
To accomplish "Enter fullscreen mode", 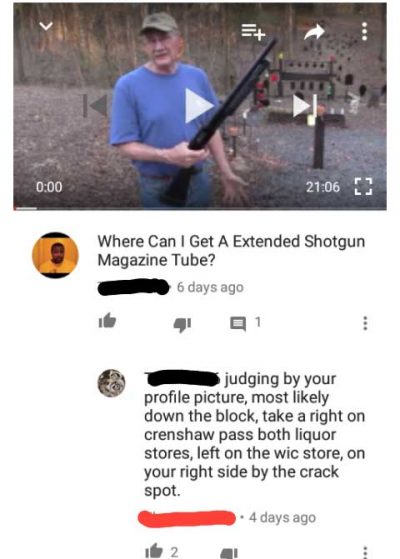I will pyautogui.click(x=363, y=186).
